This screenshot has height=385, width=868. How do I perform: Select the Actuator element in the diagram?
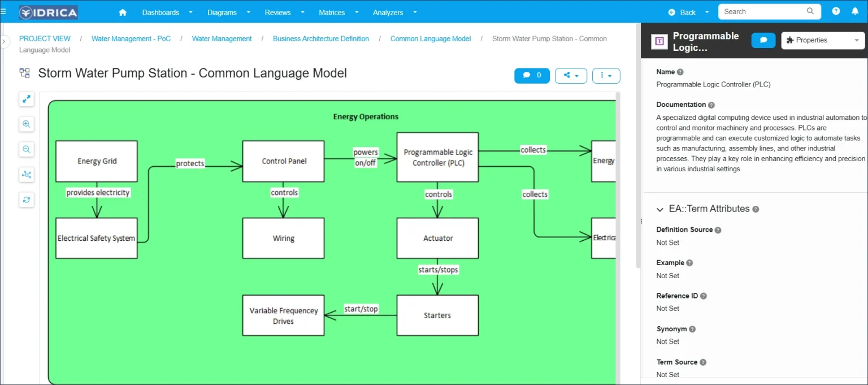tap(437, 238)
